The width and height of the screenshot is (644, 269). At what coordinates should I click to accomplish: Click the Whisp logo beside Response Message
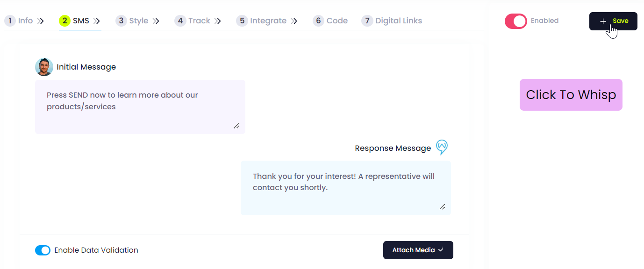(442, 148)
